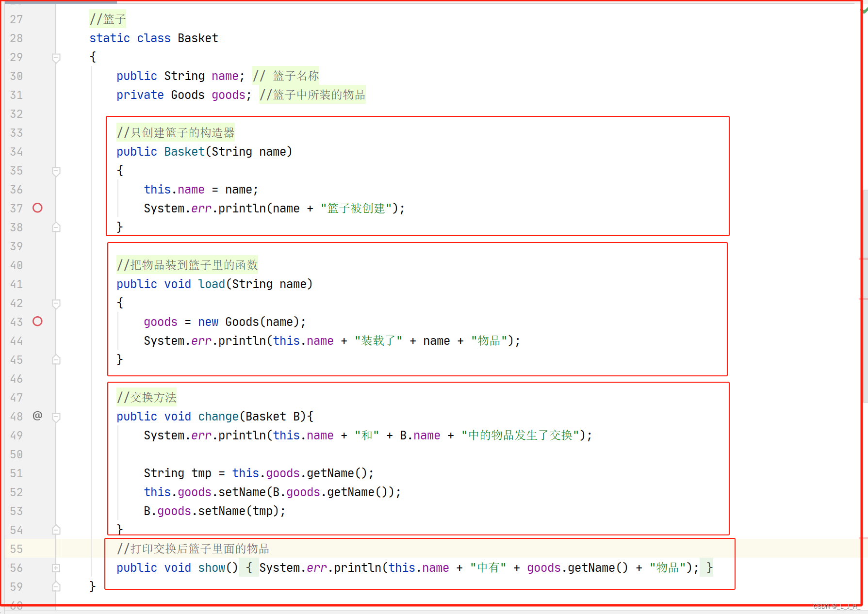Image resolution: width=868 pixels, height=614 pixels.
Task: Click the fold end marker at line 54
Action: tap(56, 530)
